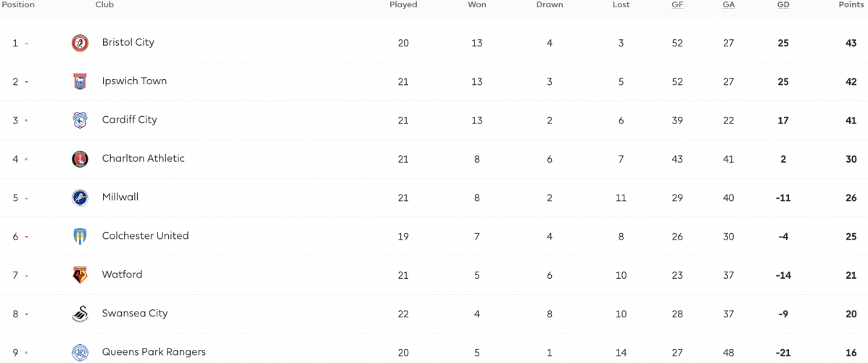
Task: Click red down arrow beside position 2
Action: click(x=27, y=82)
